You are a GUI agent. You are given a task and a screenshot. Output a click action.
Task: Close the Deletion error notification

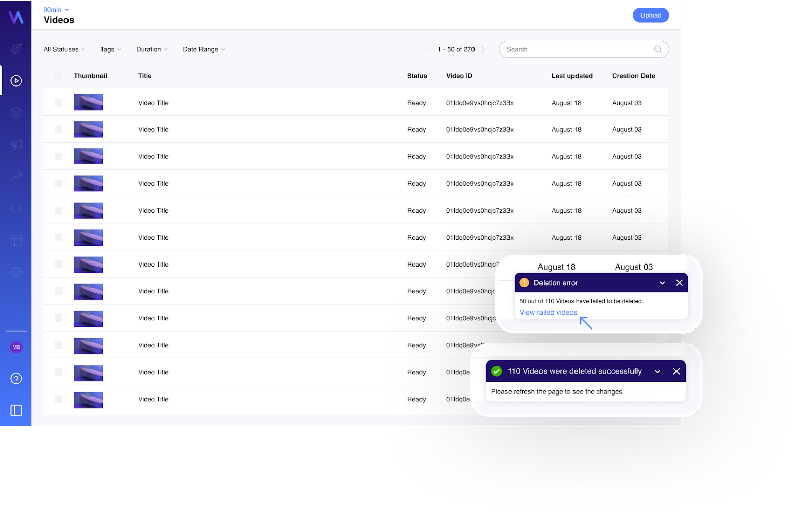[x=679, y=283]
